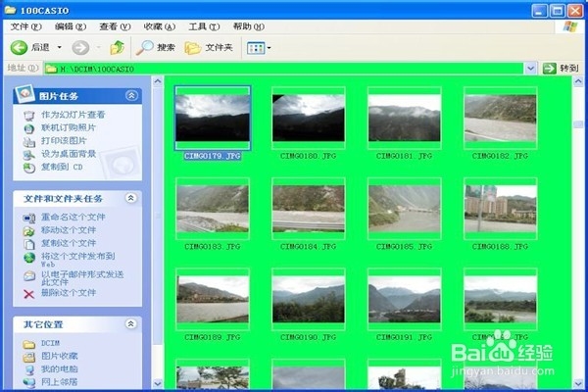Click Delete this file (删除这个文件)

click(69, 293)
